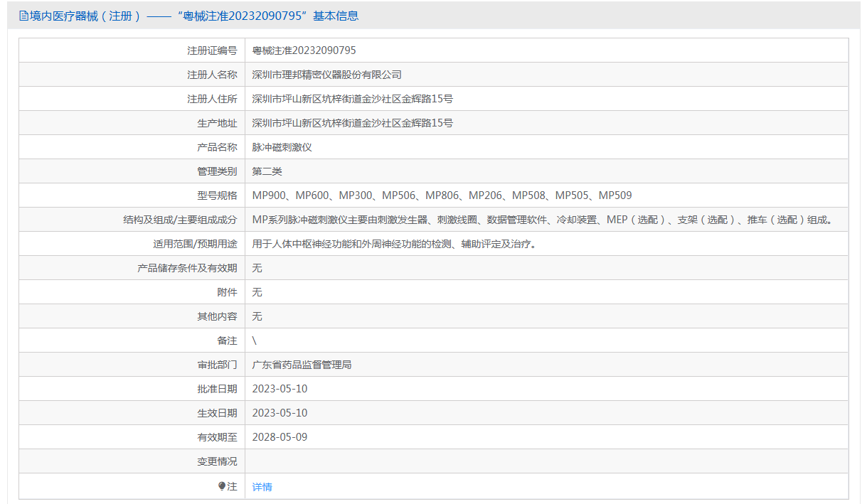
Task: Select the expiry date 2028-05-09
Action: 280,437
